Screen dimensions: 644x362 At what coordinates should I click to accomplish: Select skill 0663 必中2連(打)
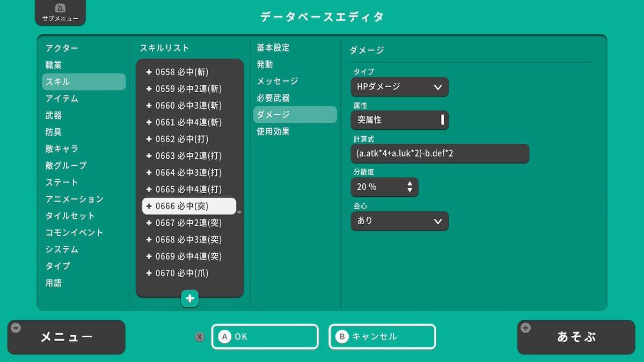click(x=189, y=156)
